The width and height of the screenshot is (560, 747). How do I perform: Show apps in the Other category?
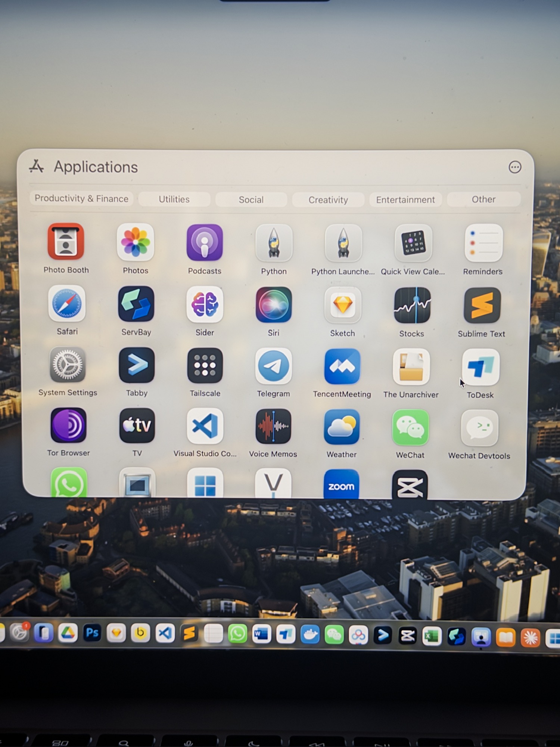pyautogui.click(x=483, y=199)
